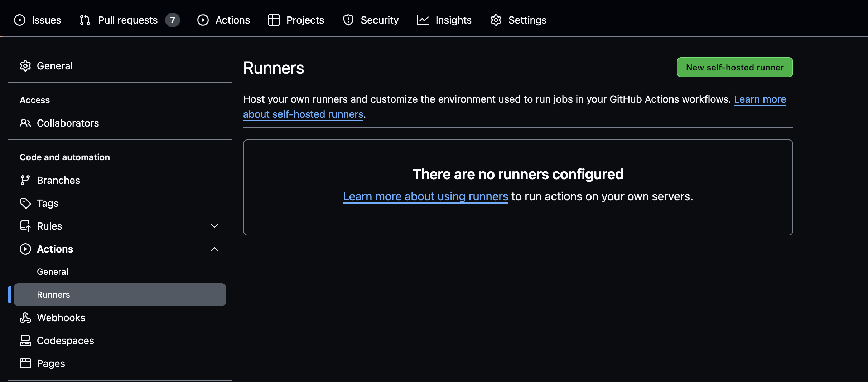Collapse the Actions sidebar section
This screenshot has width=868, height=382.
point(214,249)
